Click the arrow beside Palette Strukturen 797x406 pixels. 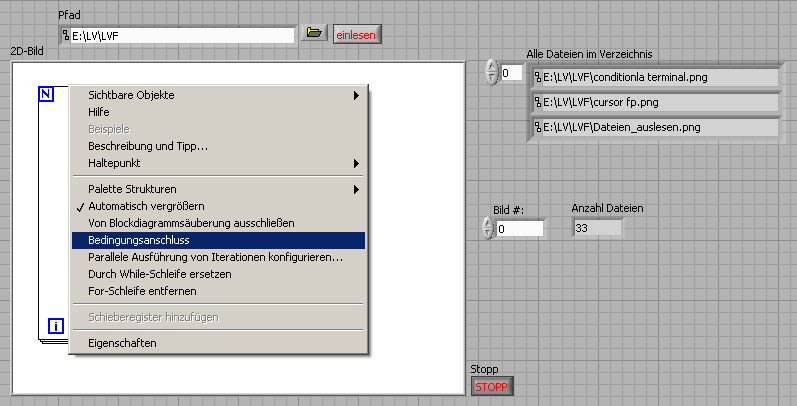click(x=356, y=189)
